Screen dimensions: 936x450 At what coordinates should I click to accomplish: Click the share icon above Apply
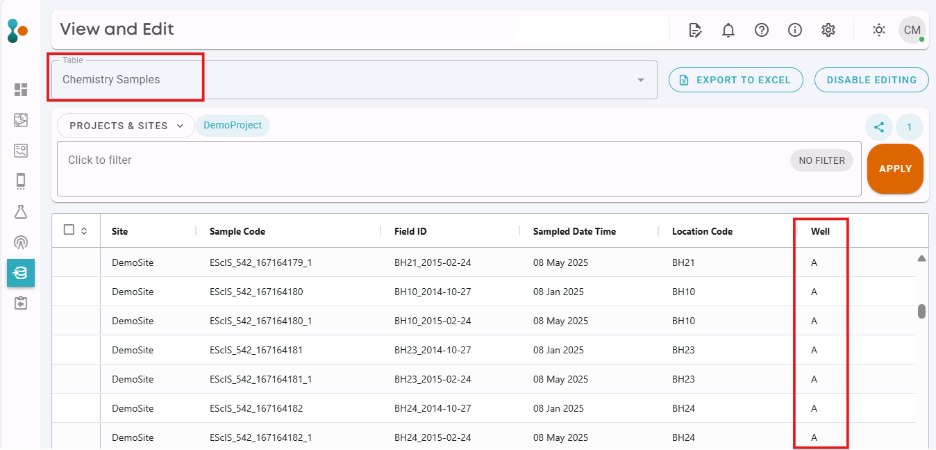[879, 127]
